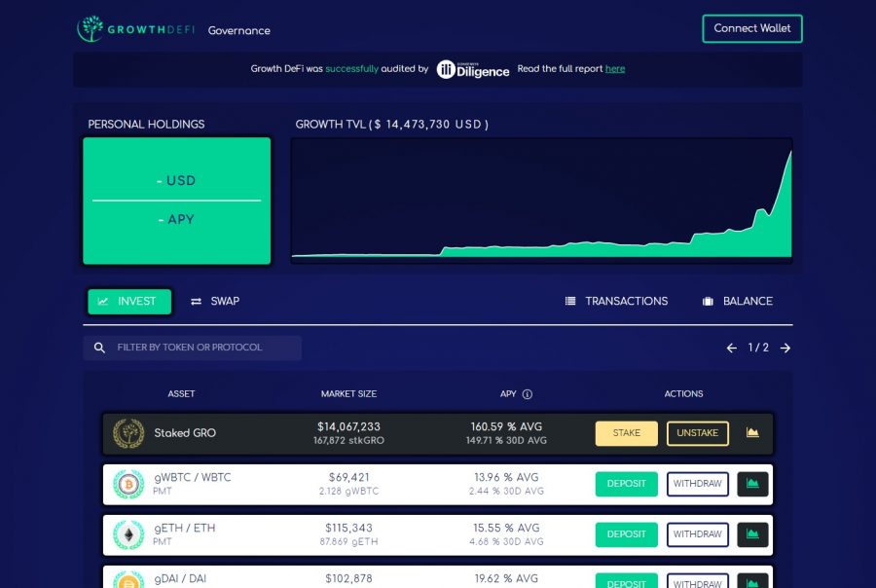Viewport: 876px width, 588px height.
Task: Focus the filter by token or protocol field
Action: click(192, 348)
